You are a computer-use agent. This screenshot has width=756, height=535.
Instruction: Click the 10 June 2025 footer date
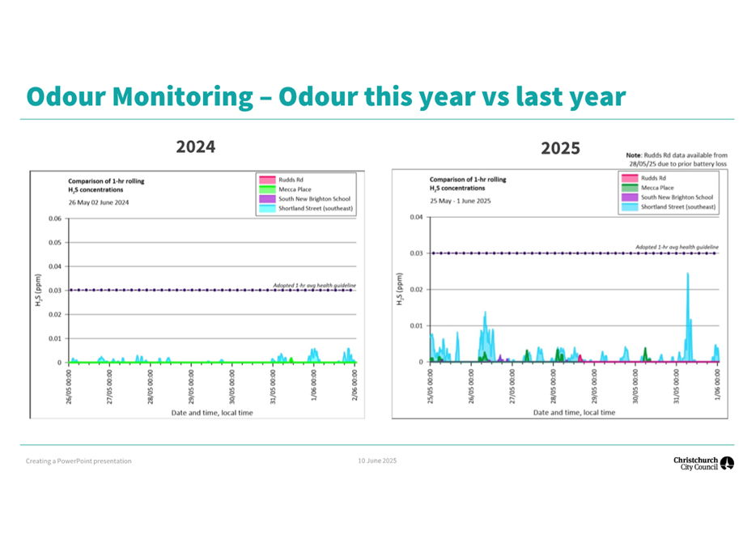pos(376,460)
